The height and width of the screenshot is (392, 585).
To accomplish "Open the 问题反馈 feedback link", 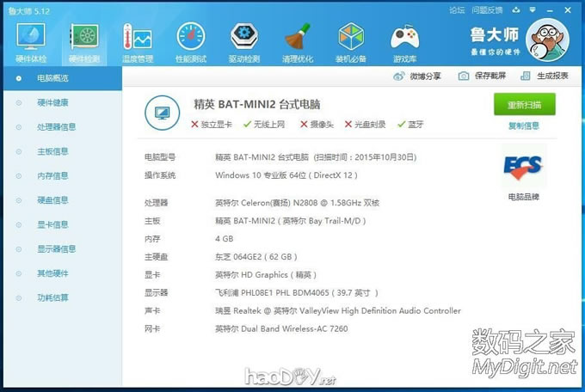I will click(487, 10).
